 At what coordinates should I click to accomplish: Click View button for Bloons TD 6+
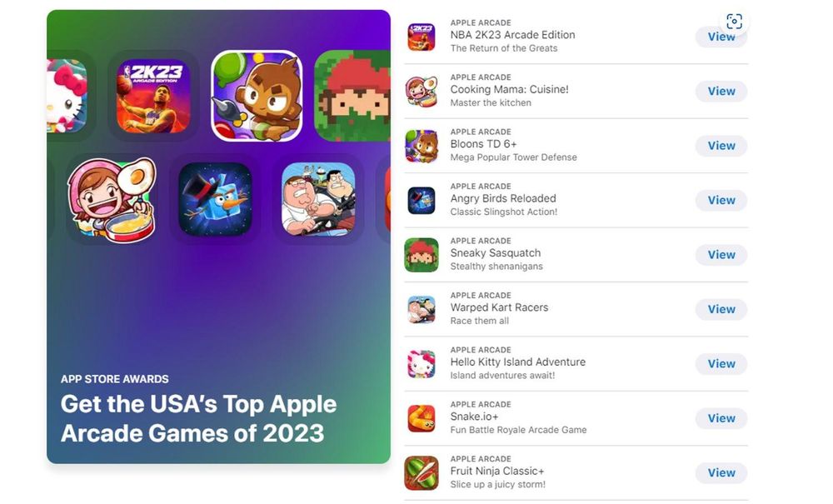click(721, 146)
